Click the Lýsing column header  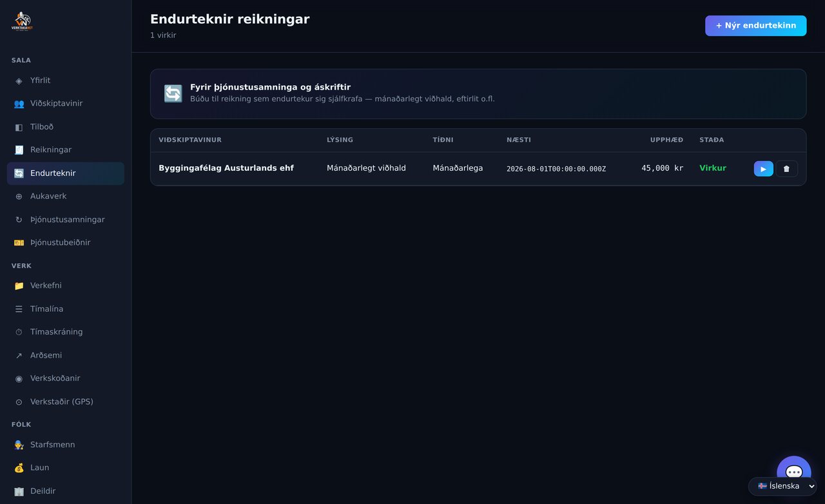340,140
